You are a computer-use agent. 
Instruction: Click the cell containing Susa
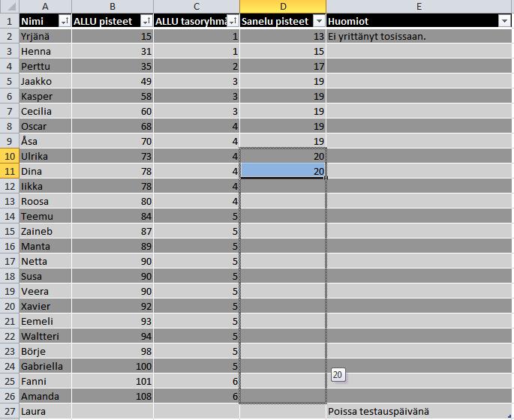pyautogui.click(x=45, y=276)
